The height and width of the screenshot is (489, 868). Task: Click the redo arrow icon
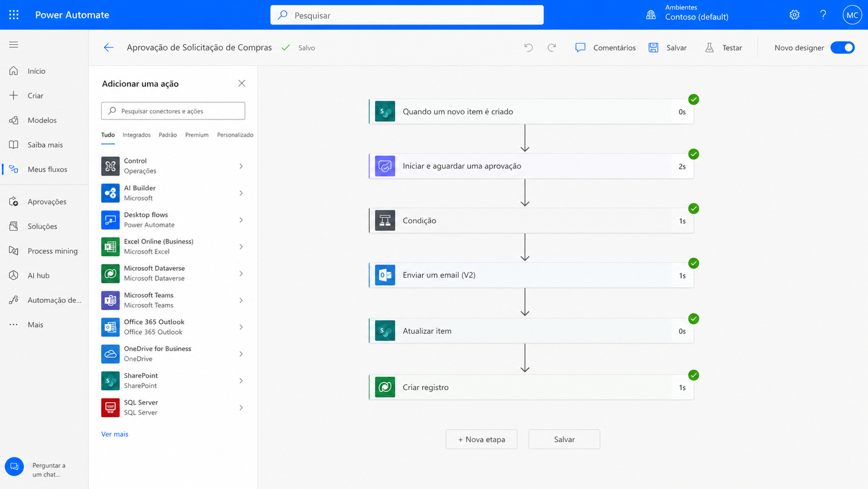552,48
